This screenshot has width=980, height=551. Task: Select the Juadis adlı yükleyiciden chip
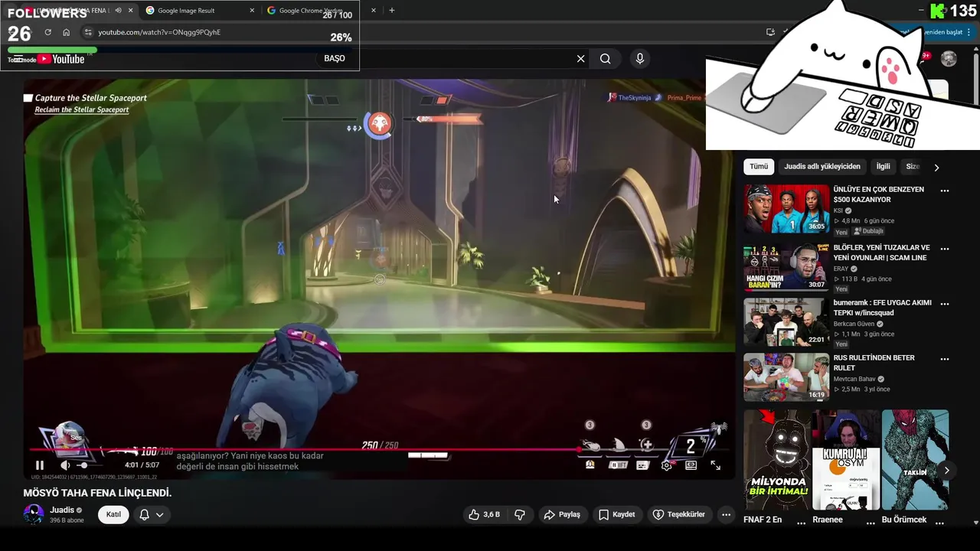point(822,166)
